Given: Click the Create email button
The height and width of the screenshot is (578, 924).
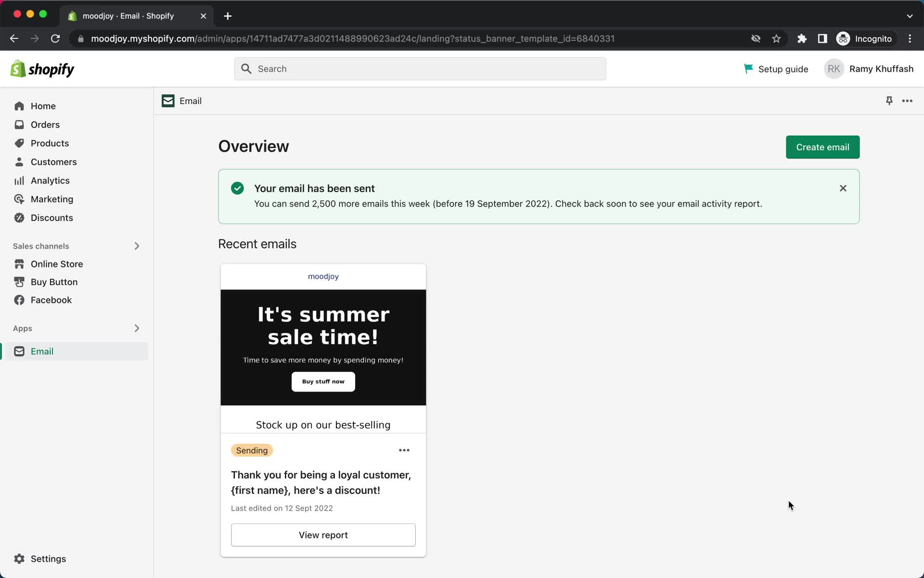Looking at the screenshot, I should [x=823, y=147].
